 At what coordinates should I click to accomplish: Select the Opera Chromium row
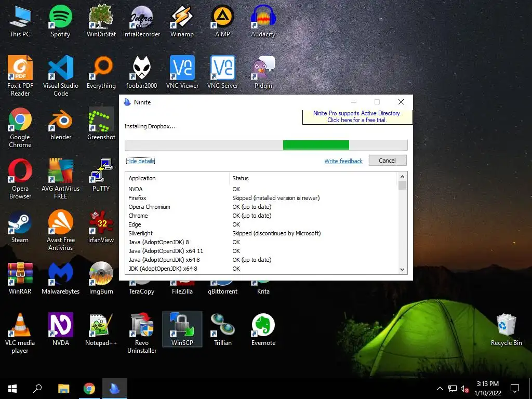[261, 207]
